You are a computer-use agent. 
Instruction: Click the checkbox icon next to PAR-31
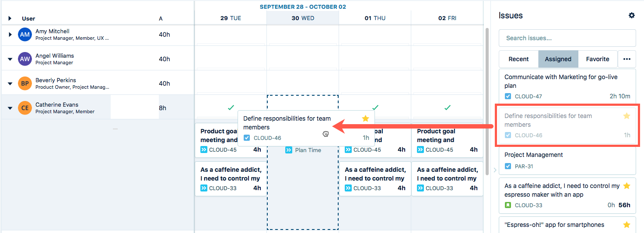click(508, 166)
